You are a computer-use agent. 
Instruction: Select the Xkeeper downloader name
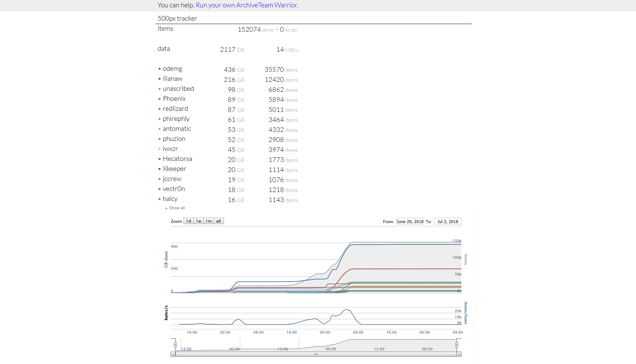[x=174, y=169]
